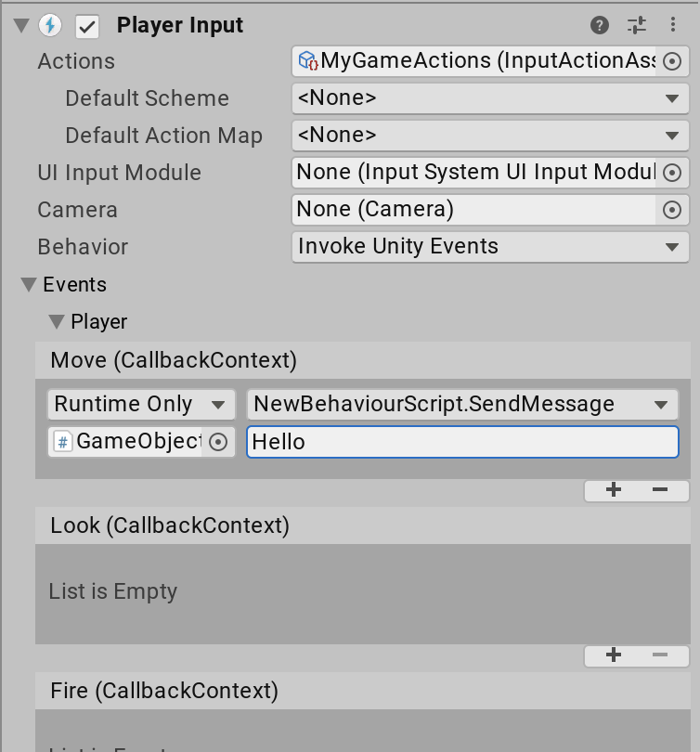Open object picker for UI Input Module
This screenshot has width=700, height=752.
click(672, 173)
